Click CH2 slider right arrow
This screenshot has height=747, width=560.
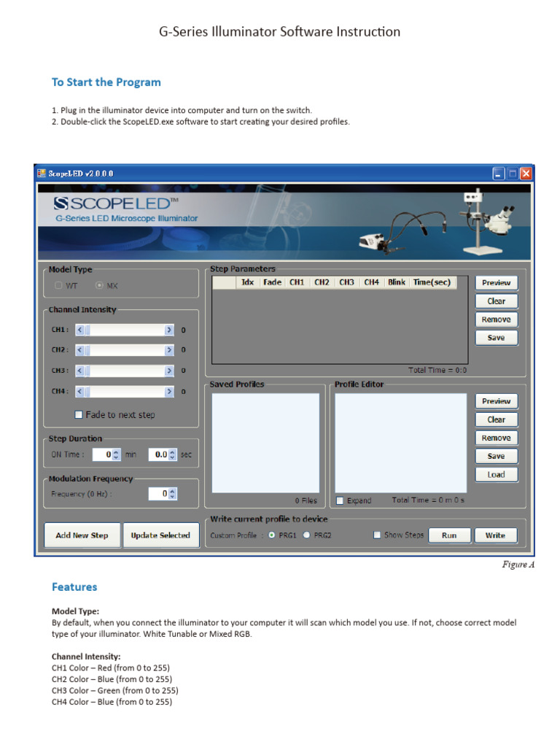(x=169, y=350)
